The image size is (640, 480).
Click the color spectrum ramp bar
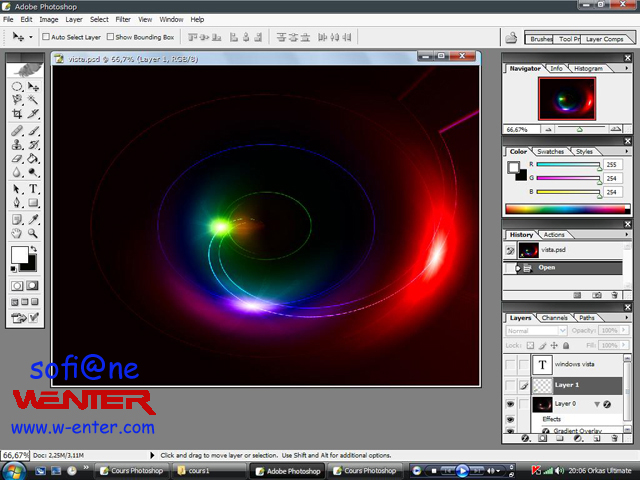click(x=566, y=209)
